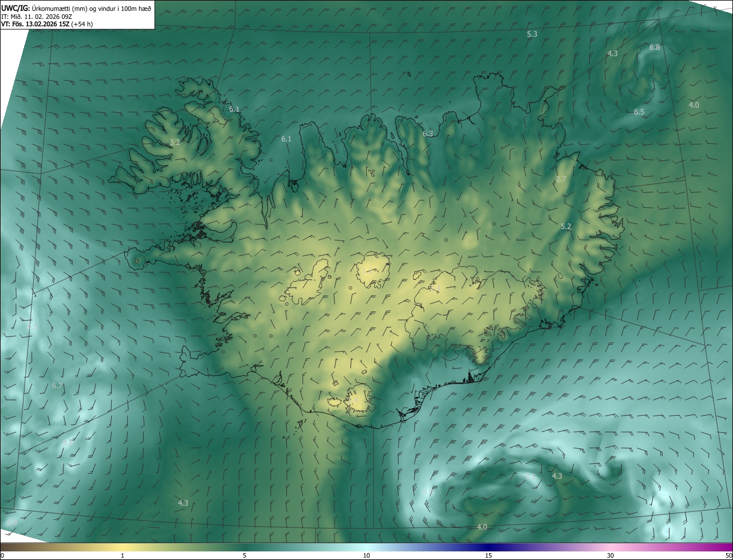This screenshot has height=560, width=733.
Task: Select the 2.7 value label
Action: 561,179
